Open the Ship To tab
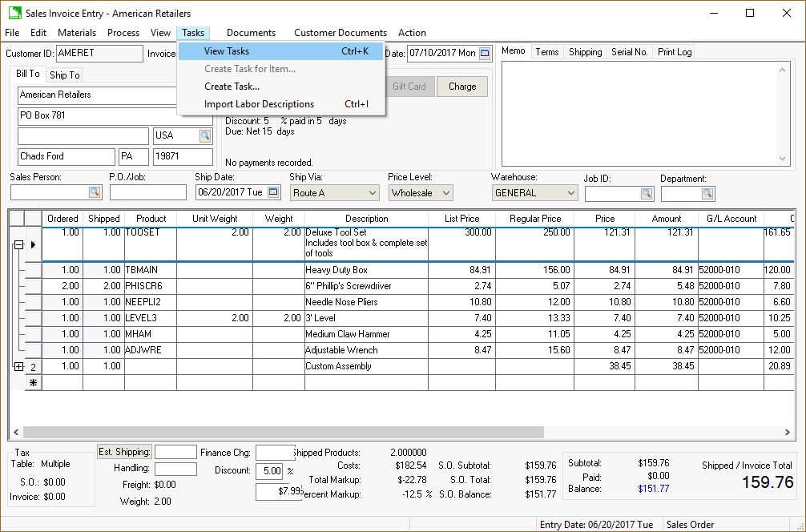 pos(65,75)
